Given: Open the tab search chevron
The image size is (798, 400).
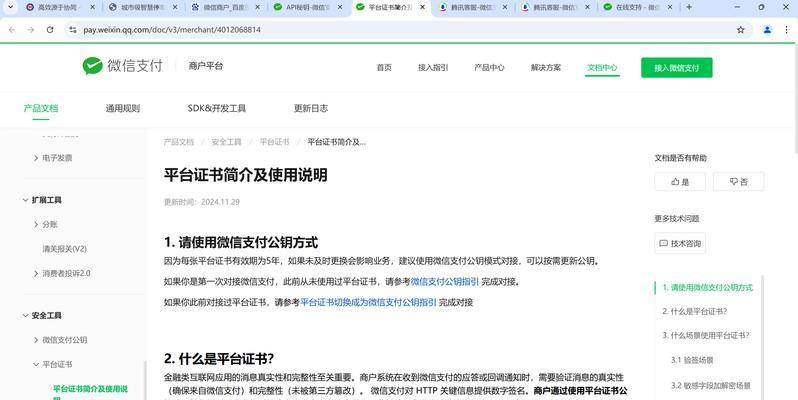Looking at the screenshot, I should pyautogui.click(x=10, y=7).
